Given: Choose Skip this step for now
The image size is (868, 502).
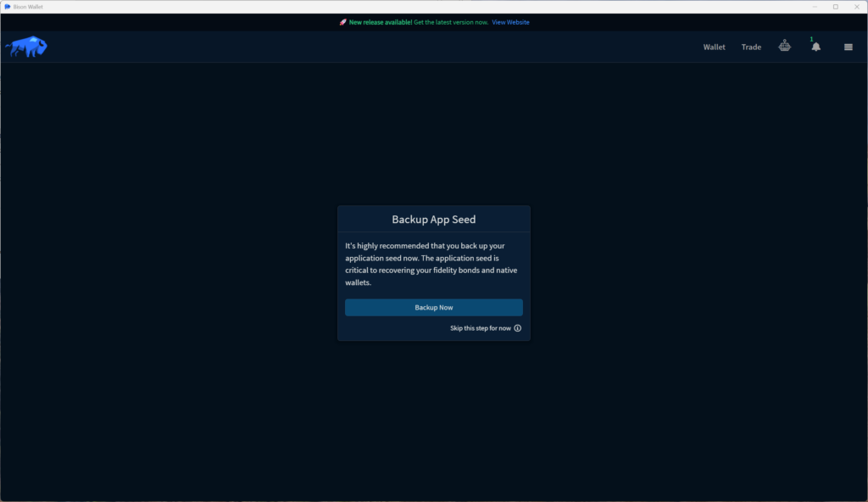Looking at the screenshot, I should [480, 328].
